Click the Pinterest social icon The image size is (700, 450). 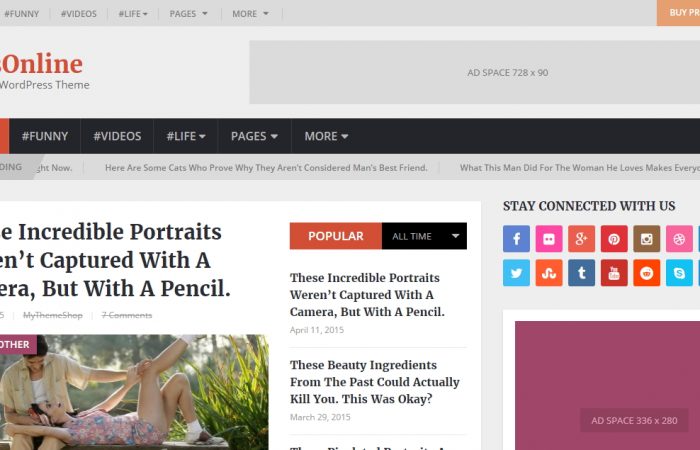[x=614, y=239]
